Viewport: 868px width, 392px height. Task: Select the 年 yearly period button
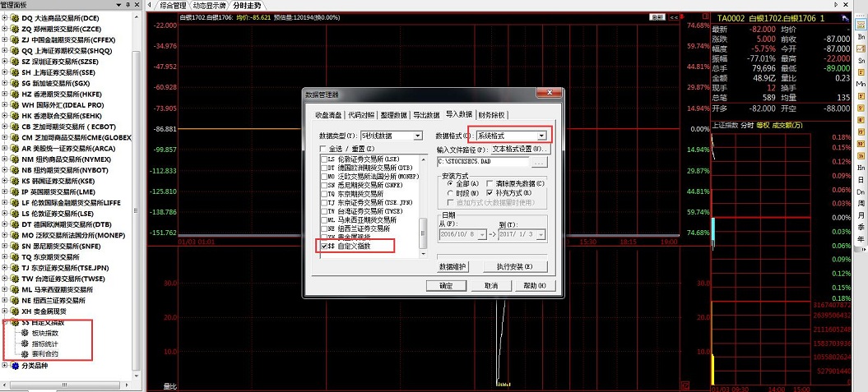861,239
